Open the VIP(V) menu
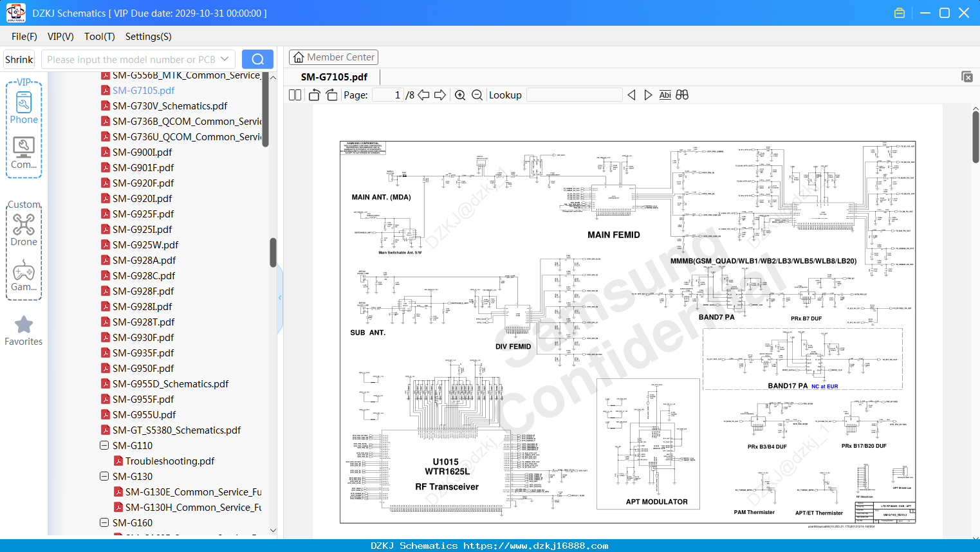Screen dimensions: 980x552 coord(60,37)
